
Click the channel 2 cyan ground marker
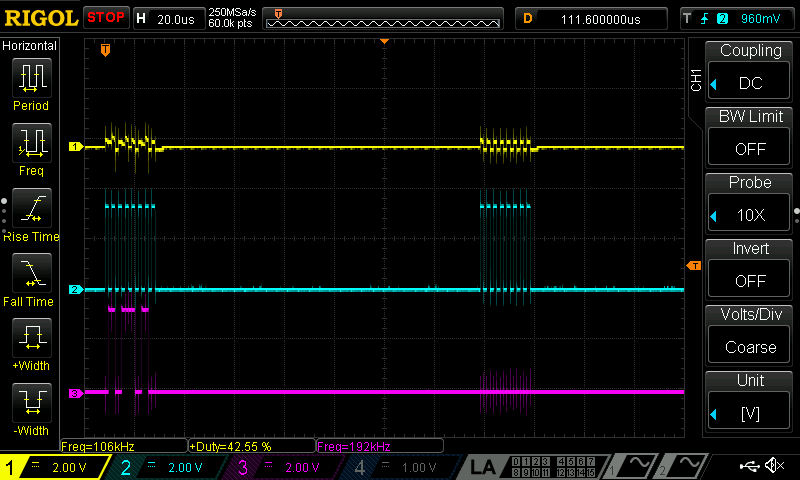[76, 290]
